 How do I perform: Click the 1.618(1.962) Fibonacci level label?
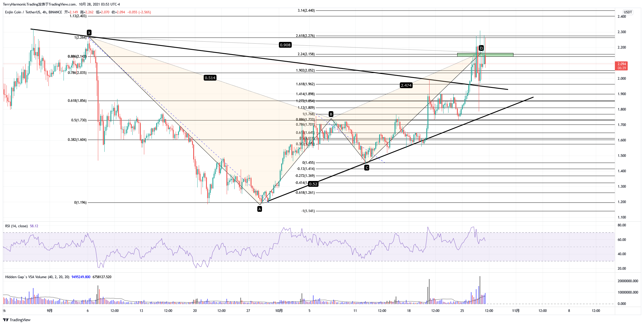pos(305,84)
